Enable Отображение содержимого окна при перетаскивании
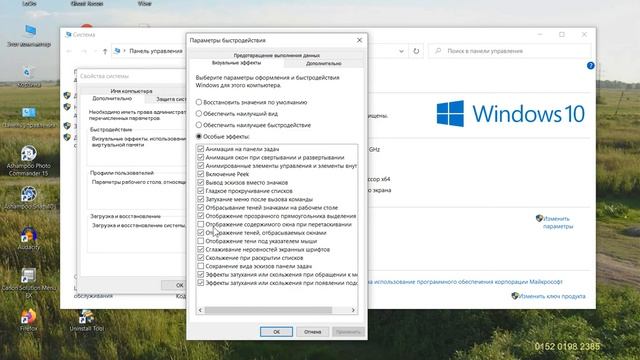The width and height of the screenshot is (640, 360). click(200, 224)
